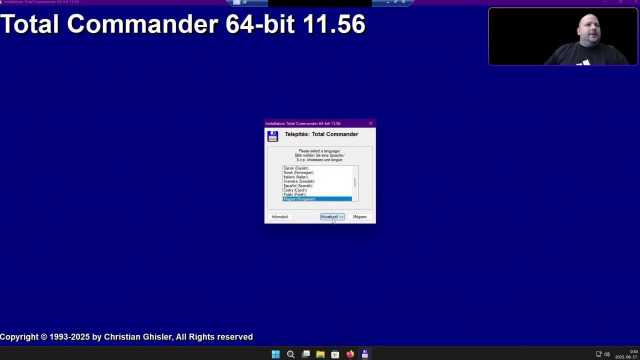Select Español (Spanish) in the language list
Image resolution: width=640 pixels, height=360 pixels.
point(317,186)
